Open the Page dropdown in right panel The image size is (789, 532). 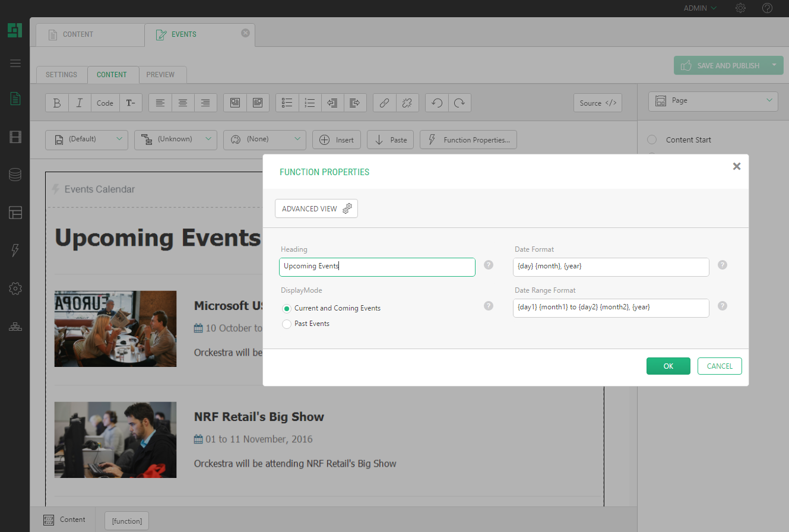click(713, 101)
